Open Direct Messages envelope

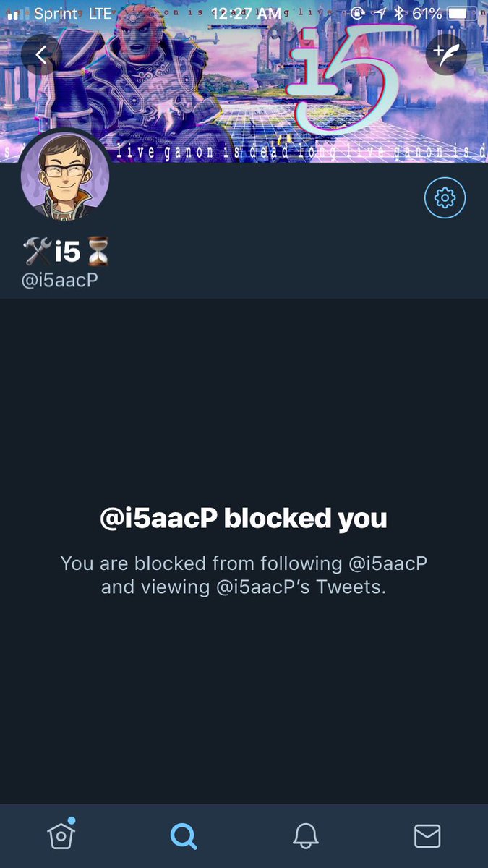pyautogui.click(x=427, y=836)
